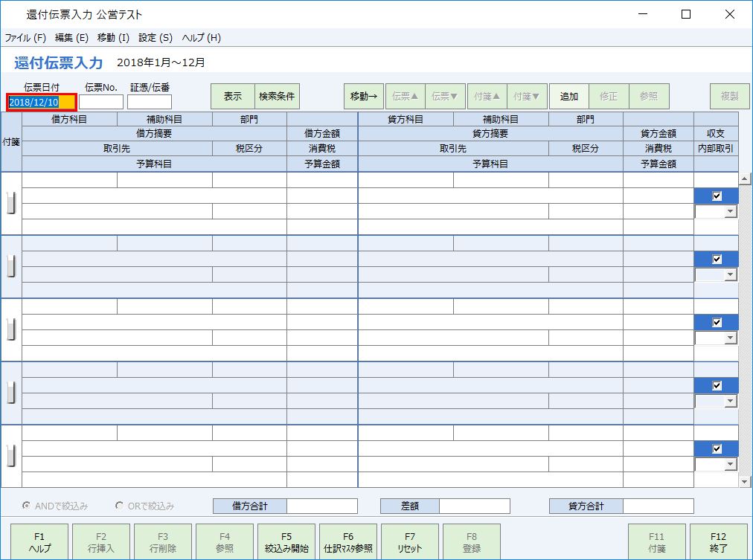The height and width of the screenshot is (560, 753).
Task: Select the ANDで絞込み radio button
Action: pyautogui.click(x=25, y=504)
